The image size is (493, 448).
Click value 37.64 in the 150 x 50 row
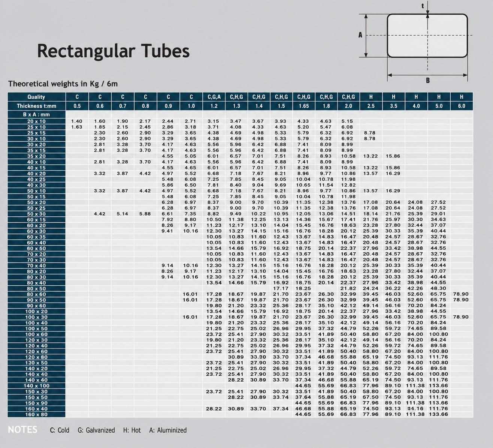(303, 397)
